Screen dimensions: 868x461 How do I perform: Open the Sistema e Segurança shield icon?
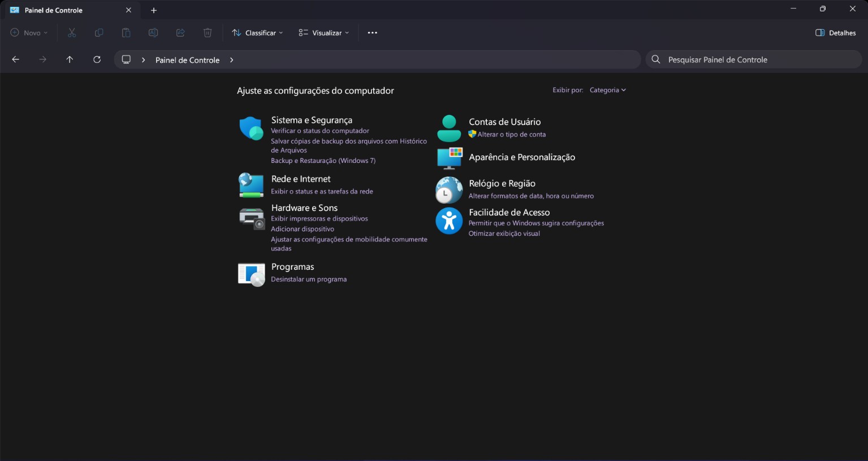(251, 128)
